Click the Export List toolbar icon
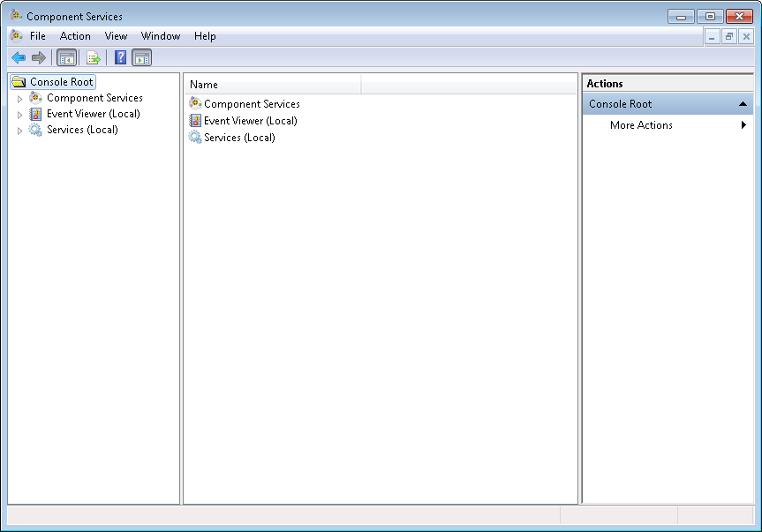Screen dimensions: 762x532 (94, 57)
